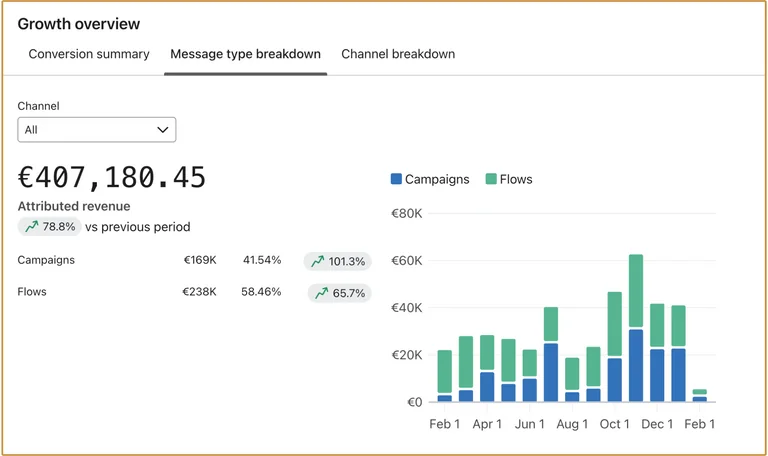Click the €407,180.45 revenue total

pos(112,177)
